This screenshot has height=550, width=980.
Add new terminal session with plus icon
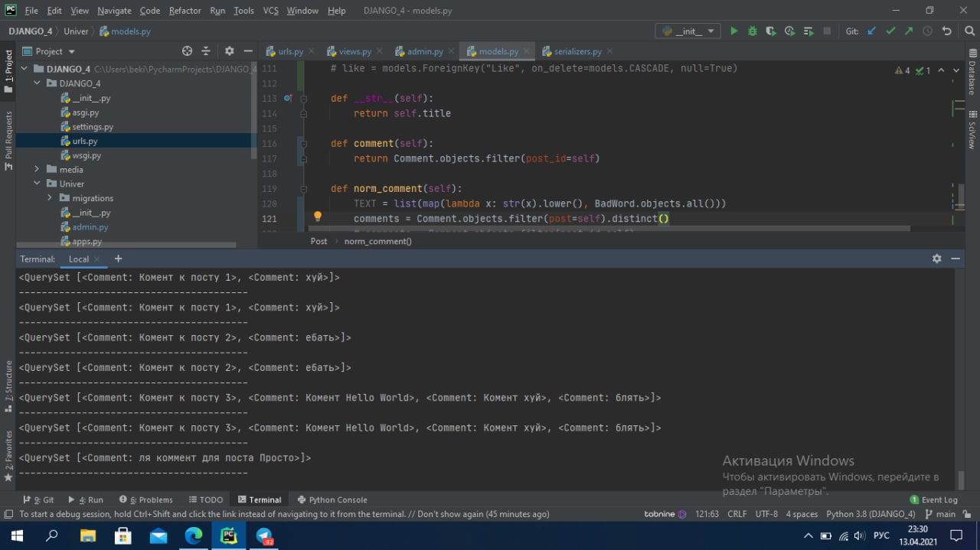pos(118,259)
